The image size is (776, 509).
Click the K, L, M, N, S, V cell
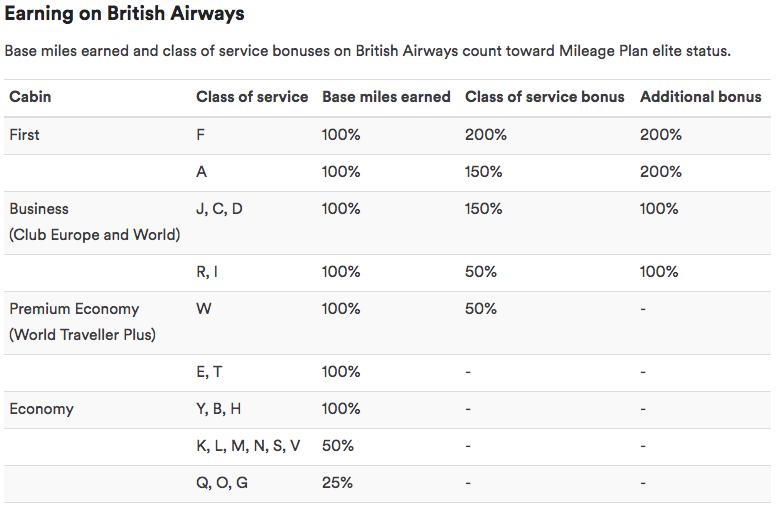[248, 446]
